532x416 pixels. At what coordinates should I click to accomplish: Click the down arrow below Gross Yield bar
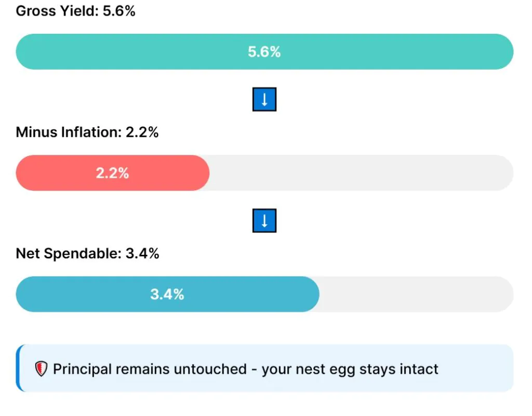coord(264,99)
